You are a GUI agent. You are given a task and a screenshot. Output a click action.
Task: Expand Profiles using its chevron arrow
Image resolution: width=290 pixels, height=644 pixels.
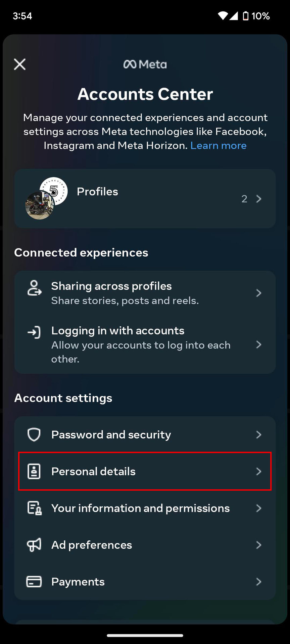click(259, 199)
